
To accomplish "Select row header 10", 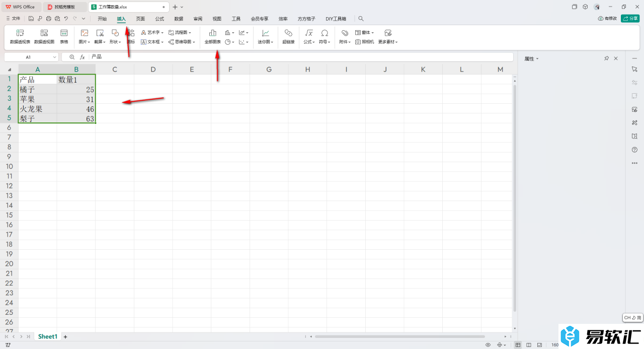I will coord(9,167).
